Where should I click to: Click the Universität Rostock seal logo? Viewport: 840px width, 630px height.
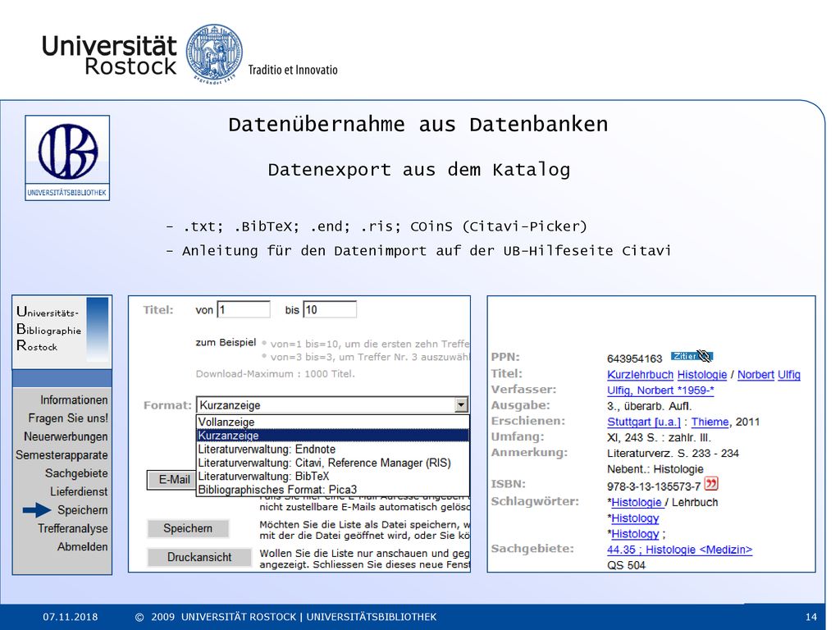[x=214, y=54]
